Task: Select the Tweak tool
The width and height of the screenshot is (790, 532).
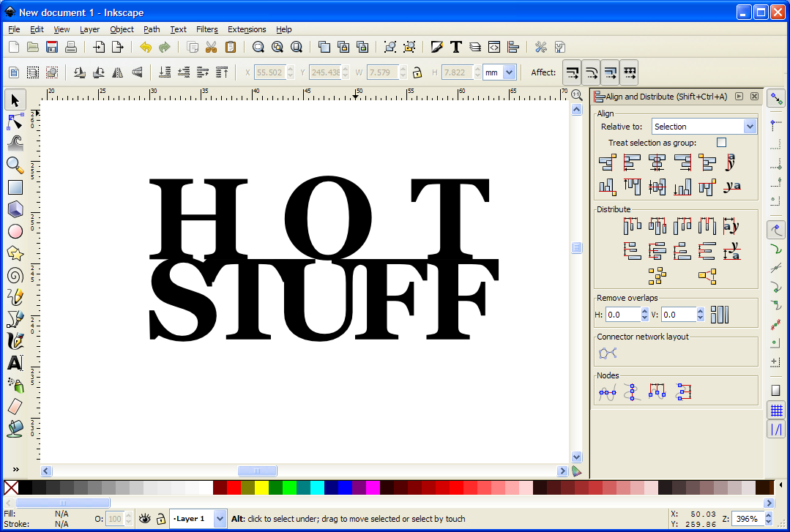Action: [15, 143]
